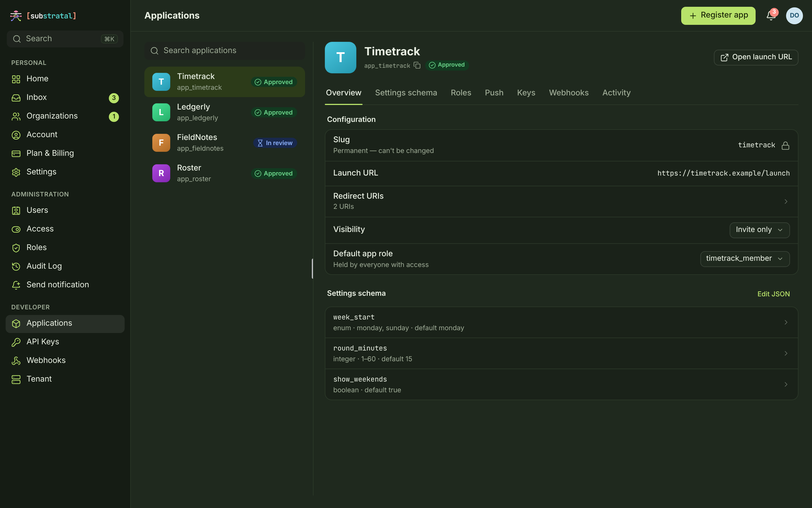Viewport: 812px width, 508px height.
Task: Open Plan & Billing
Action: (65, 153)
